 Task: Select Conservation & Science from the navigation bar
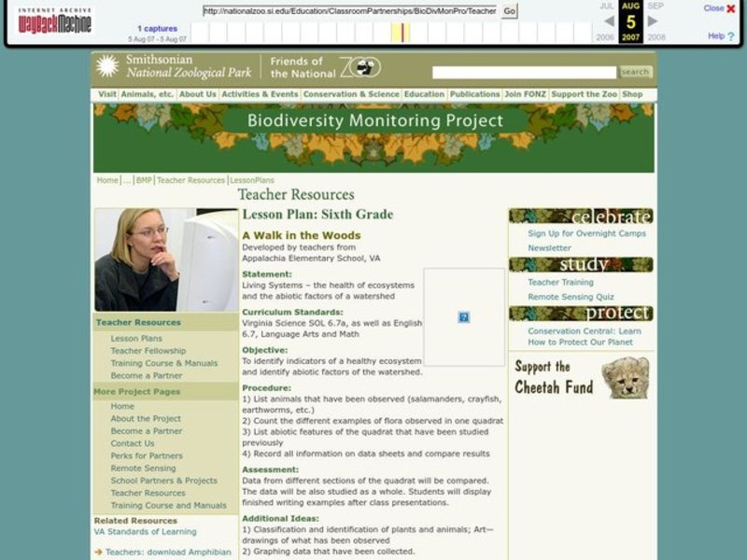tap(352, 94)
